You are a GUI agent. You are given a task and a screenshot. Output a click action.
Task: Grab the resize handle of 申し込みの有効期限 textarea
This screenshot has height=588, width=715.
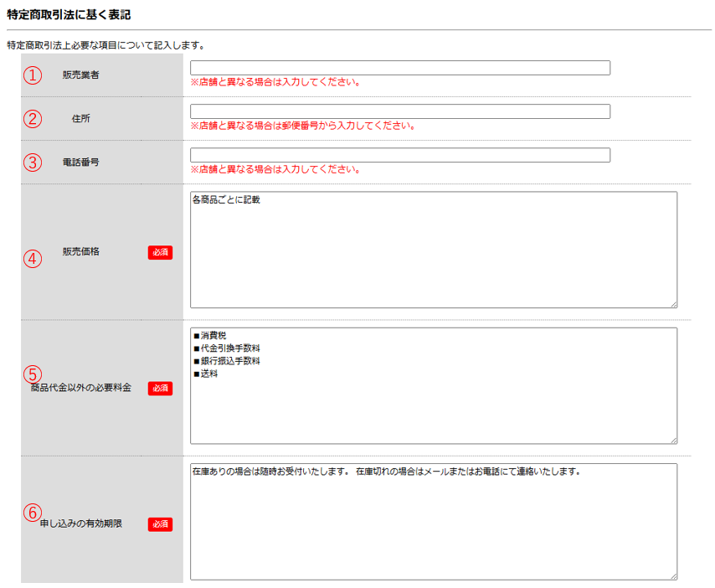pos(673,576)
